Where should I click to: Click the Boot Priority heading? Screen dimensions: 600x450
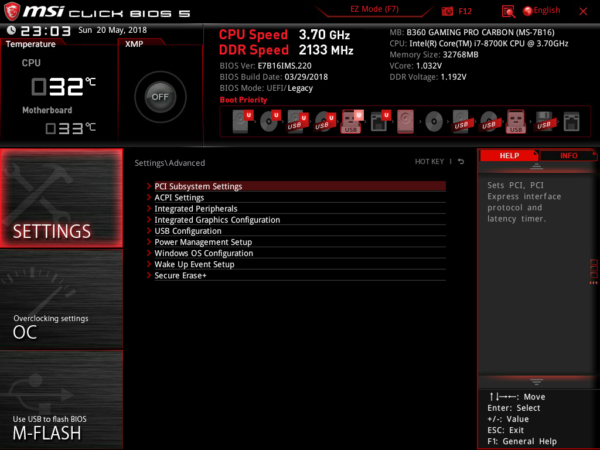pyautogui.click(x=243, y=100)
